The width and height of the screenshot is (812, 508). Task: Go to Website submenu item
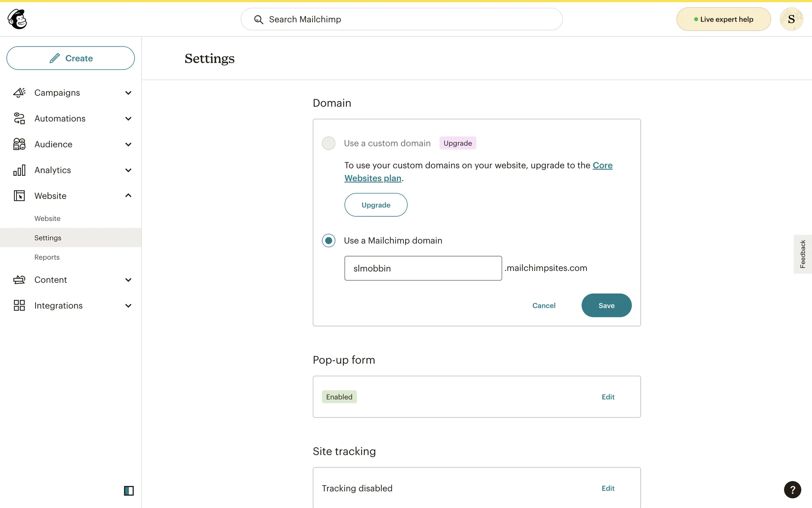[47, 218]
